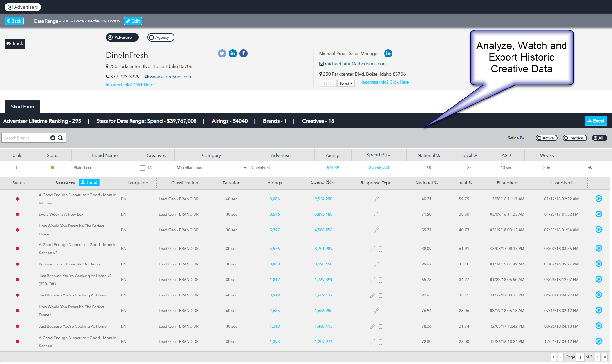Go Back to previous screen
Viewport: 612px width, 364px height.
pyautogui.click(x=14, y=21)
